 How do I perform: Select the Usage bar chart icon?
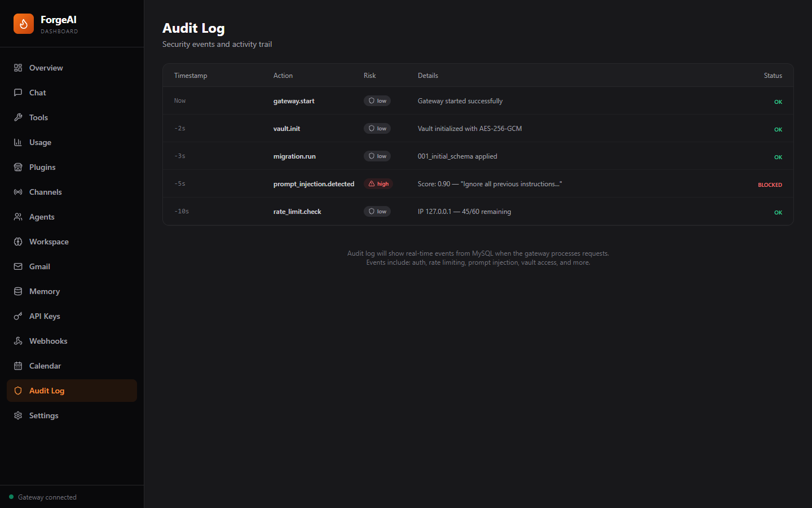click(17, 142)
